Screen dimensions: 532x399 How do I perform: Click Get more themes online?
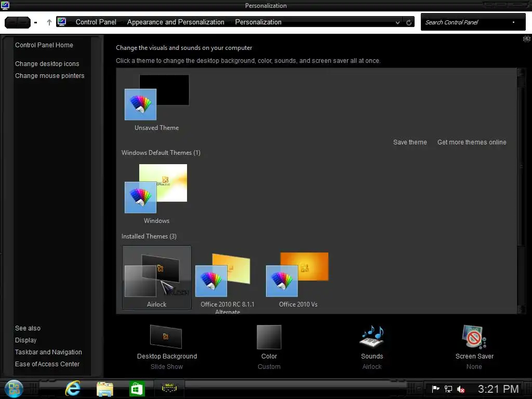pyautogui.click(x=472, y=142)
